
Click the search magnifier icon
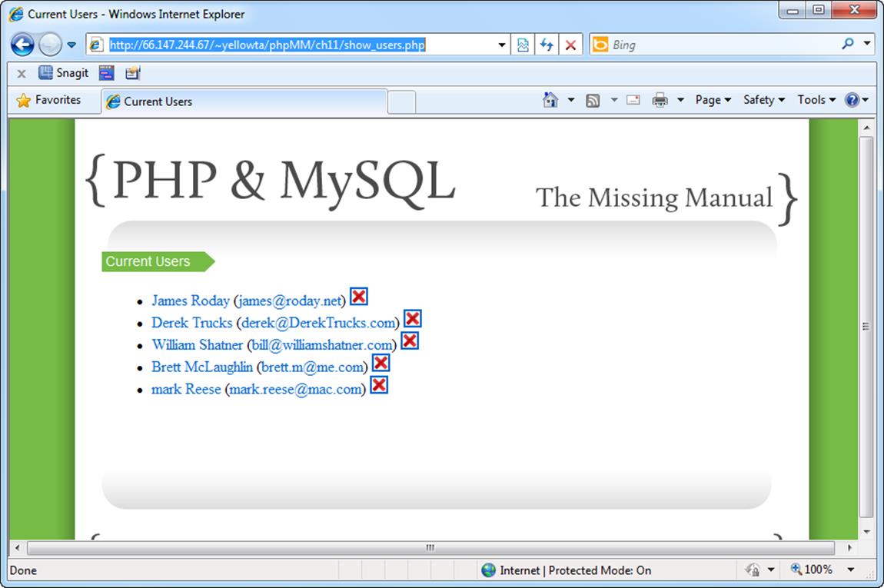(x=847, y=43)
